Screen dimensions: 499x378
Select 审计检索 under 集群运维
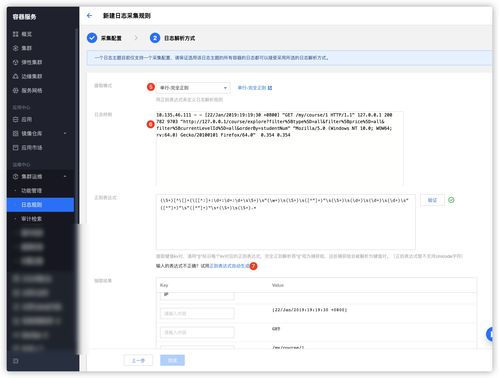(x=32, y=219)
